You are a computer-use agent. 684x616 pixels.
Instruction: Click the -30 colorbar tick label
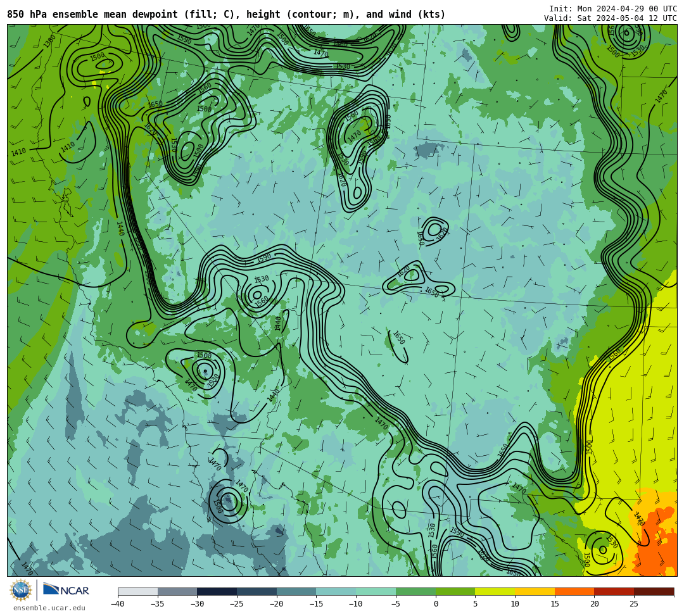(197, 604)
